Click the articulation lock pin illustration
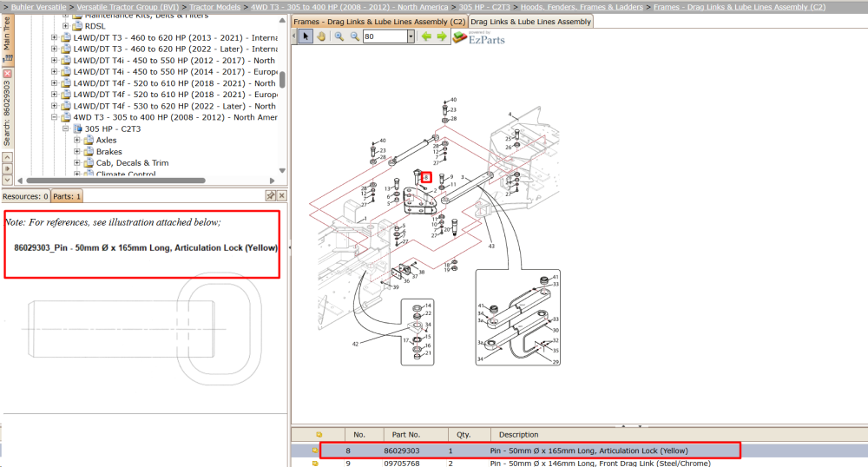Viewport: 868px width, 467px height. (145, 330)
